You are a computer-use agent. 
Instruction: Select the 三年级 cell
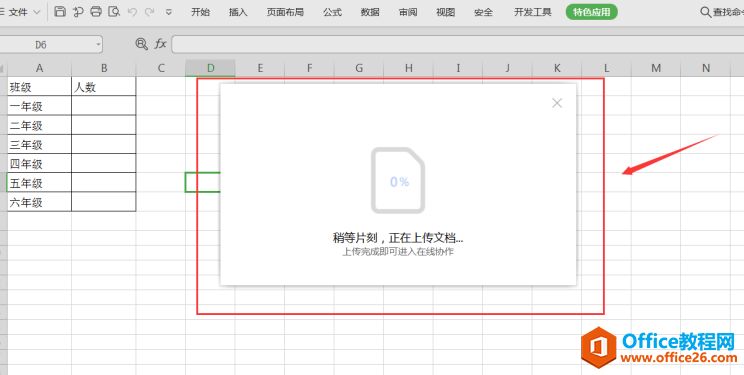coord(39,144)
